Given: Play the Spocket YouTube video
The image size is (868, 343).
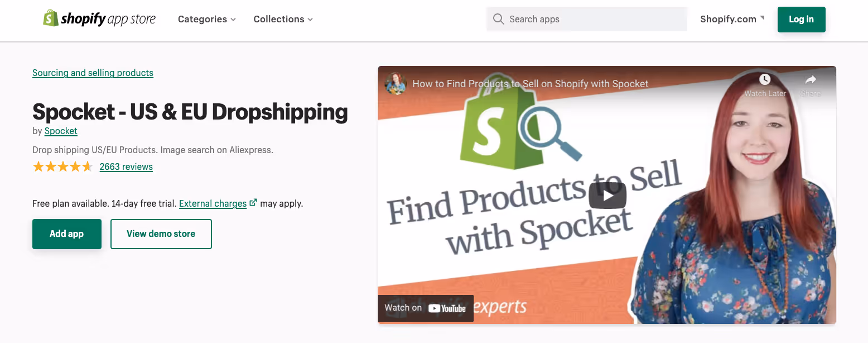Looking at the screenshot, I should point(607,195).
